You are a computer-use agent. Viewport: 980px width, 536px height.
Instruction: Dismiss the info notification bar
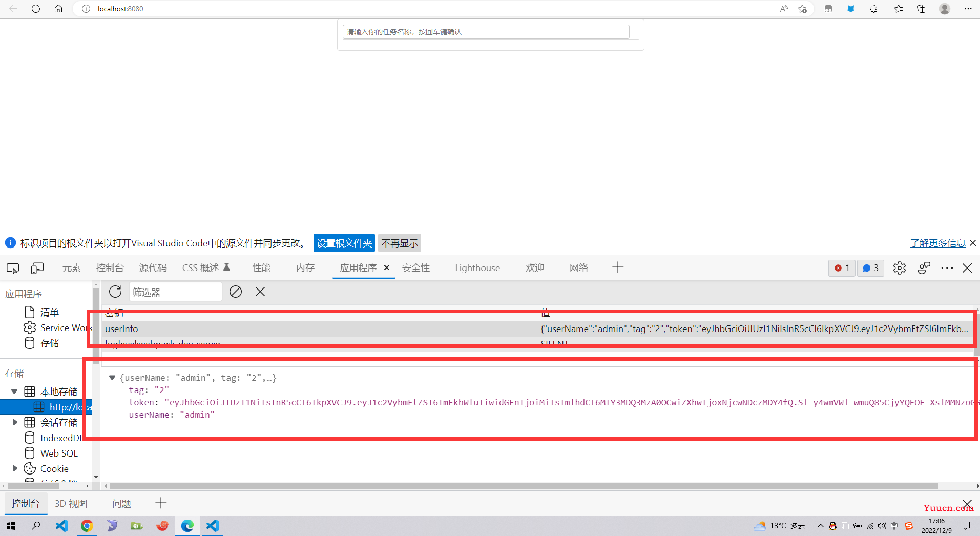pyautogui.click(x=973, y=243)
